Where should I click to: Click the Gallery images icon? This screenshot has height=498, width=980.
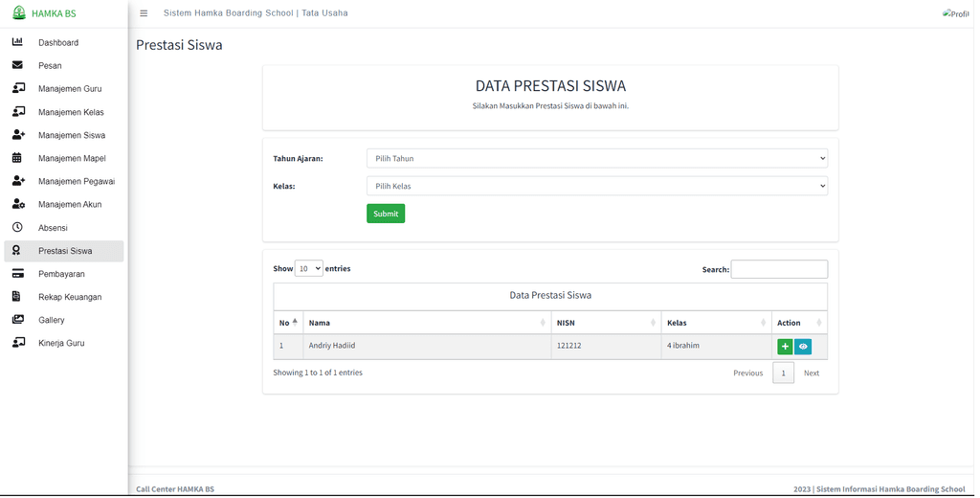(18, 320)
